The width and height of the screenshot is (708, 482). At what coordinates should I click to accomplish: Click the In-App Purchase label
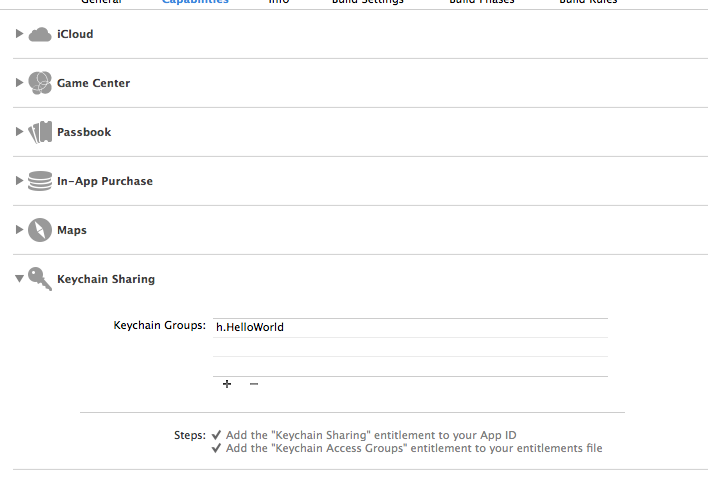(105, 181)
